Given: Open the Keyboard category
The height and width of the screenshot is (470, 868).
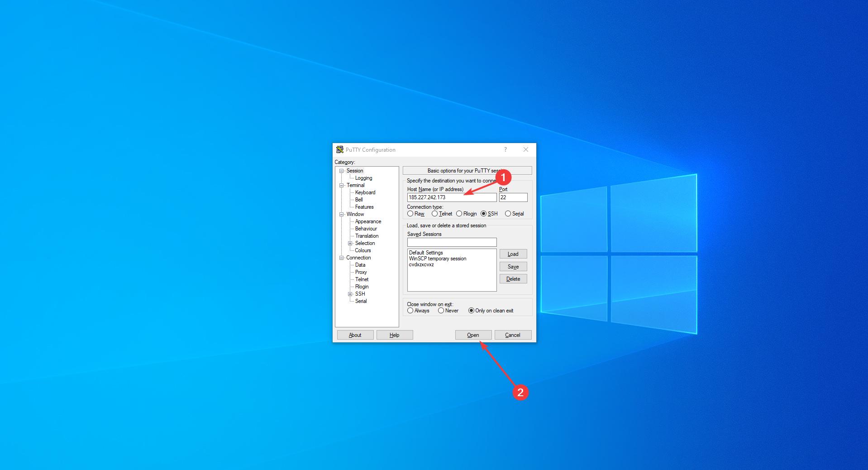Looking at the screenshot, I should [x=365, y=192].
